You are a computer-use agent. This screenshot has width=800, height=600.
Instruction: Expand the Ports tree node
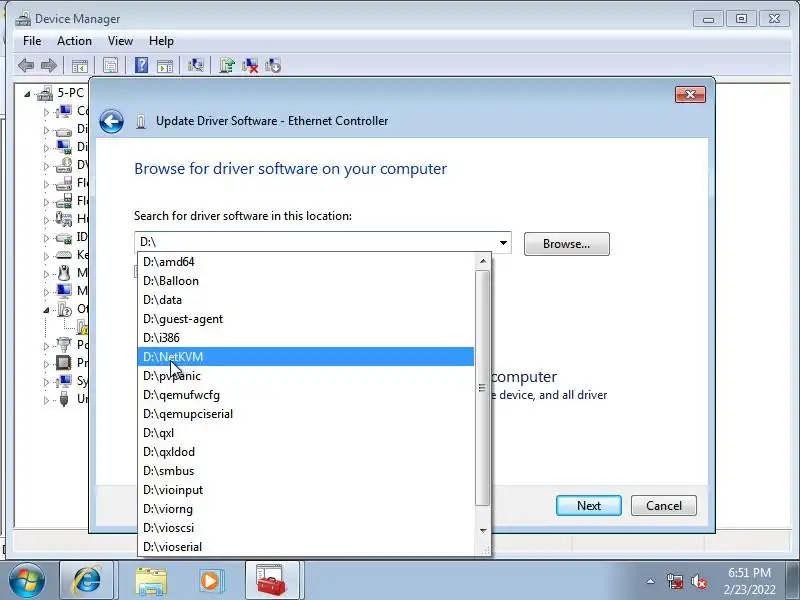point(46,346)
